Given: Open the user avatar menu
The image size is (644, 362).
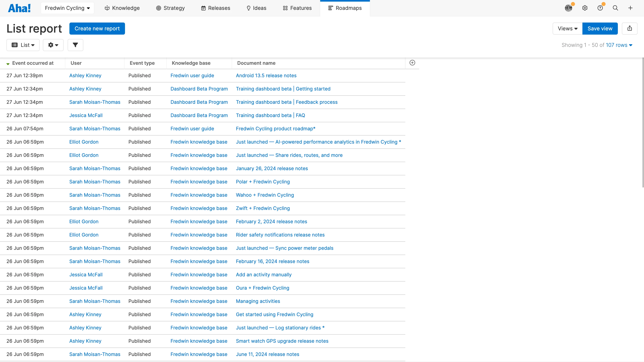Looking at the screenshot, I should click(x=569, y=8).
